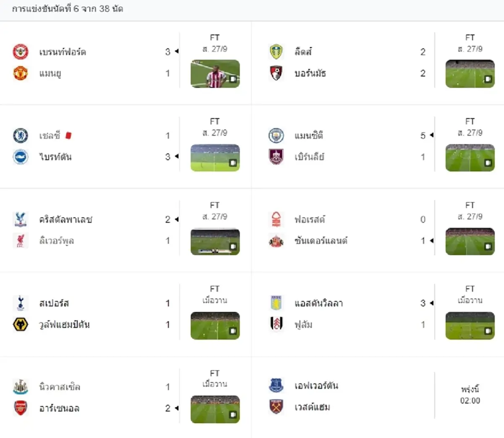Play Newcastle vs Arsenal highlight thumbnail
Viewport: 504px width, 438px height.
(215, 409)
